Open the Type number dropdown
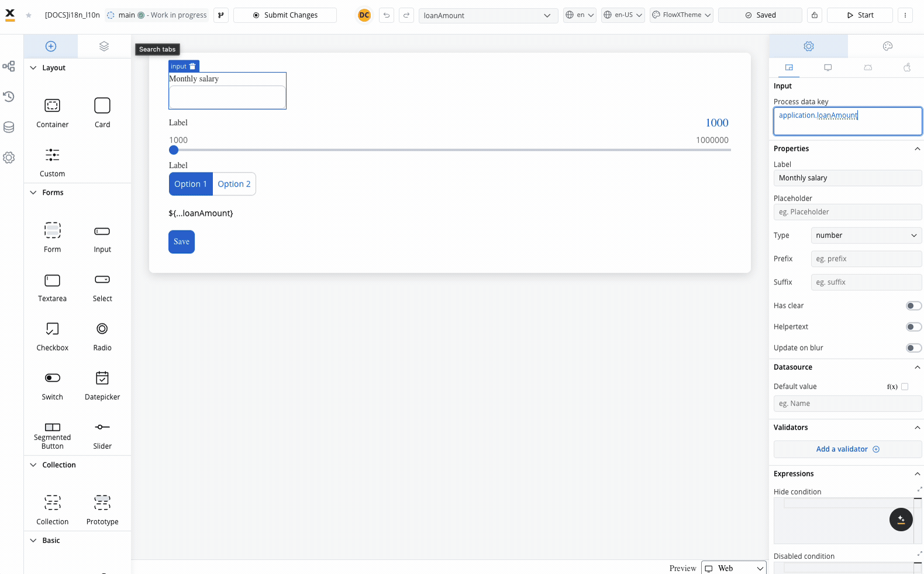The height and width of the screenshot is (574, 924). (x=866, y=235)
